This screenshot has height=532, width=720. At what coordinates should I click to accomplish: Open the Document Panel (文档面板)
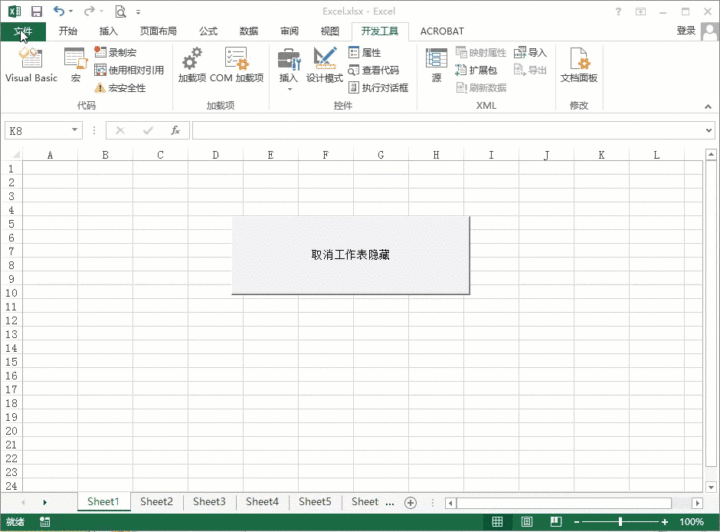[579, 65]
